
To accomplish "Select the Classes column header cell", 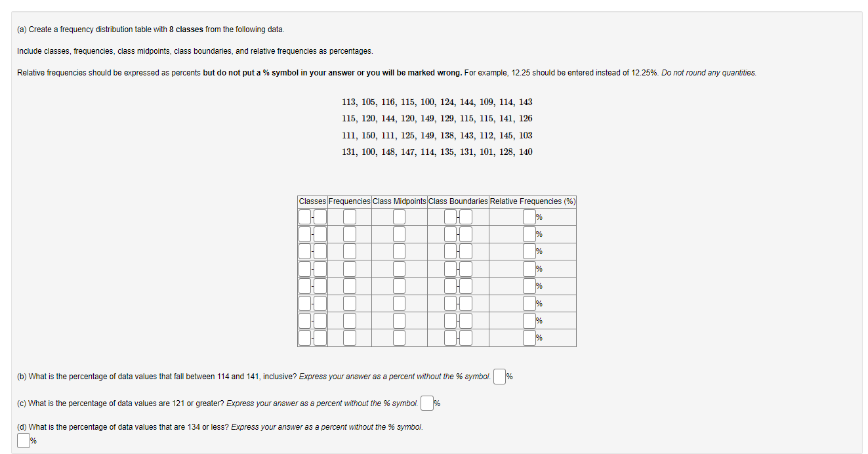I will pos(312,201).
